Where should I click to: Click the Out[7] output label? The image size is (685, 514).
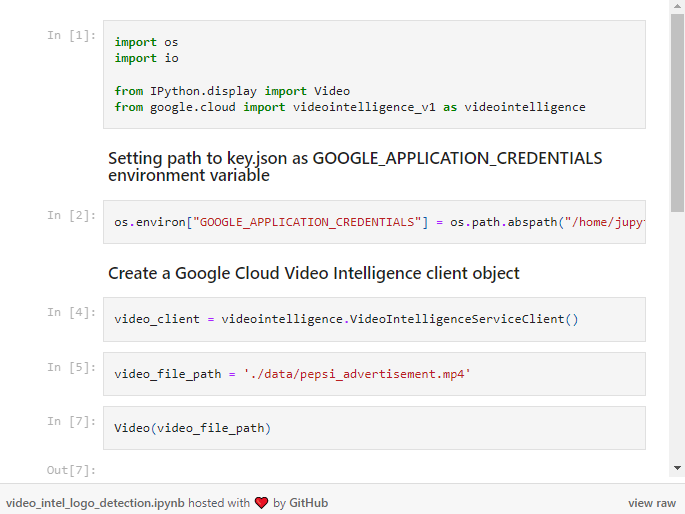(x=71, y=470)
